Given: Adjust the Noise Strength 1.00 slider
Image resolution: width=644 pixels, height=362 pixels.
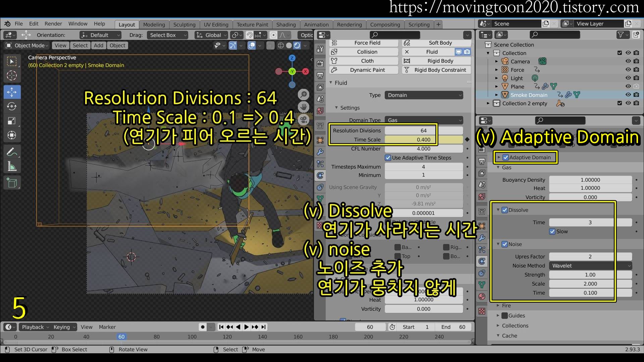Looking at the screenshot, I should (590, 275).
